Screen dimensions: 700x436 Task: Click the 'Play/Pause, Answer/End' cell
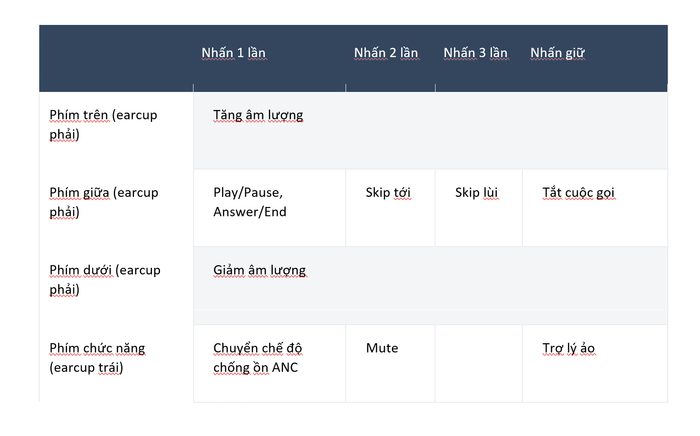(x=249, y=202)
